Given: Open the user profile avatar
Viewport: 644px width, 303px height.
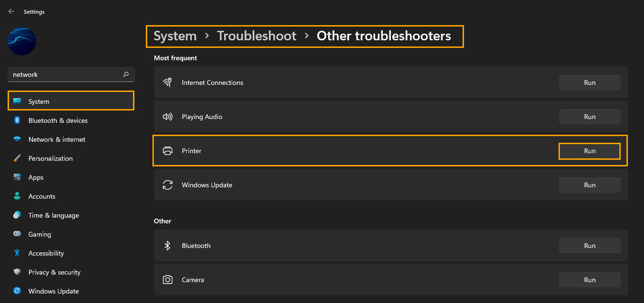Looking at the screenshot, I should pos(22,41).
